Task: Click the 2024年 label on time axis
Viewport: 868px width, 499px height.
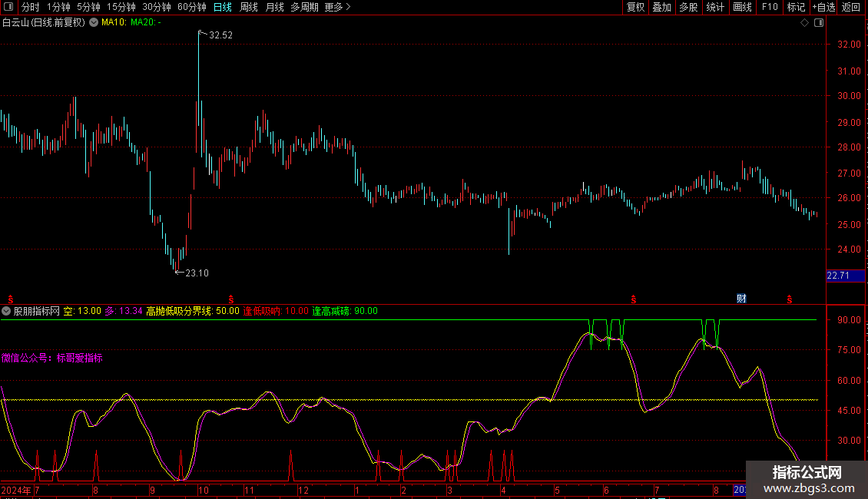Action: pos(16,490)
